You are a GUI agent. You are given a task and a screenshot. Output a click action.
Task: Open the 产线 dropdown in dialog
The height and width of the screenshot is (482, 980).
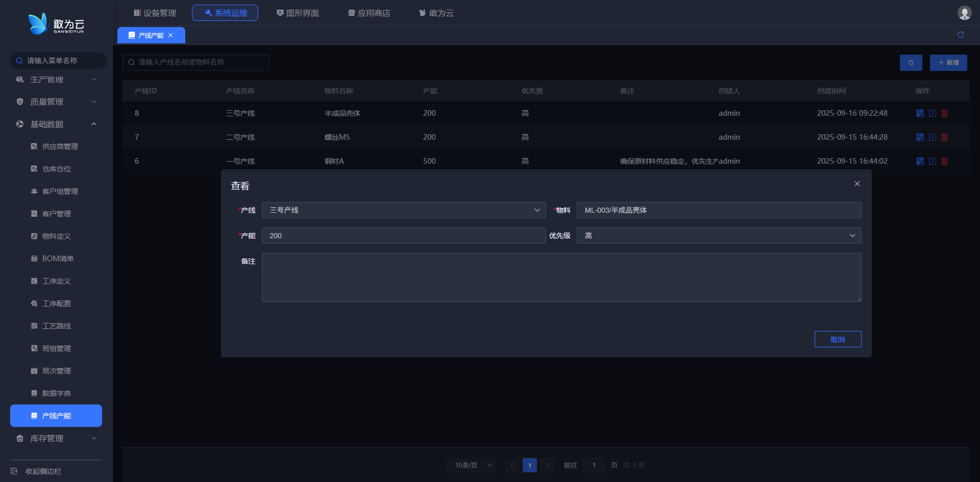click(x=403, y=210)
